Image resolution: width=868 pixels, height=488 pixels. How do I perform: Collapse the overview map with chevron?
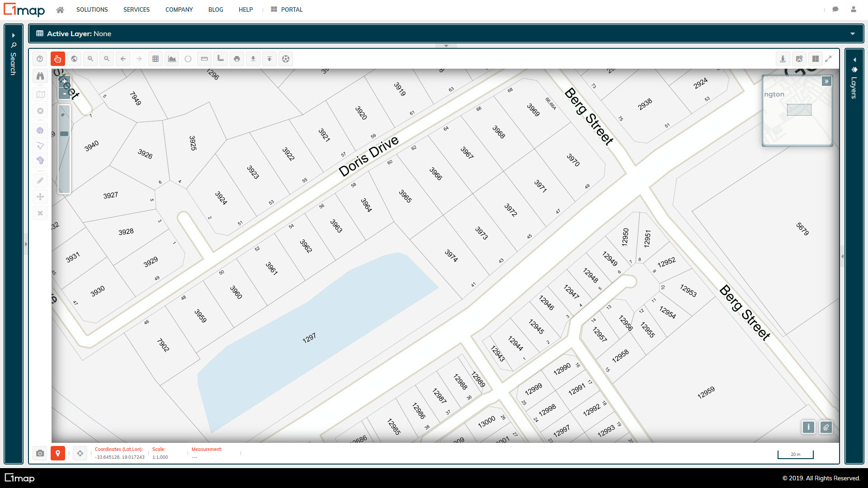(x=826, y=81)
